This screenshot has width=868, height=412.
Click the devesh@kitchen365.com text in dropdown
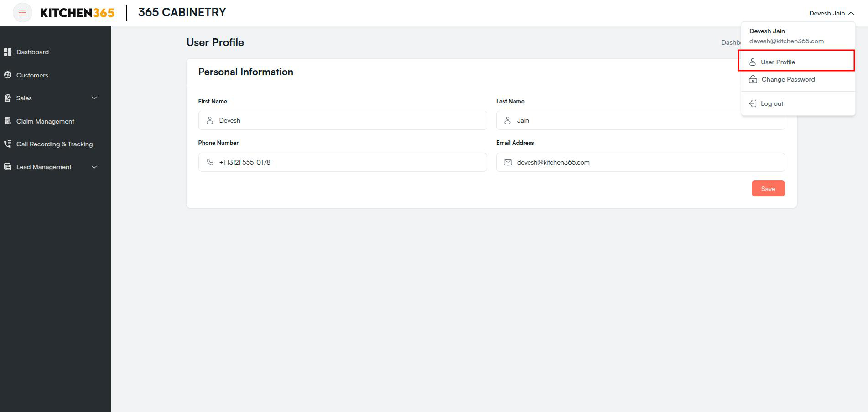(786, 41)
